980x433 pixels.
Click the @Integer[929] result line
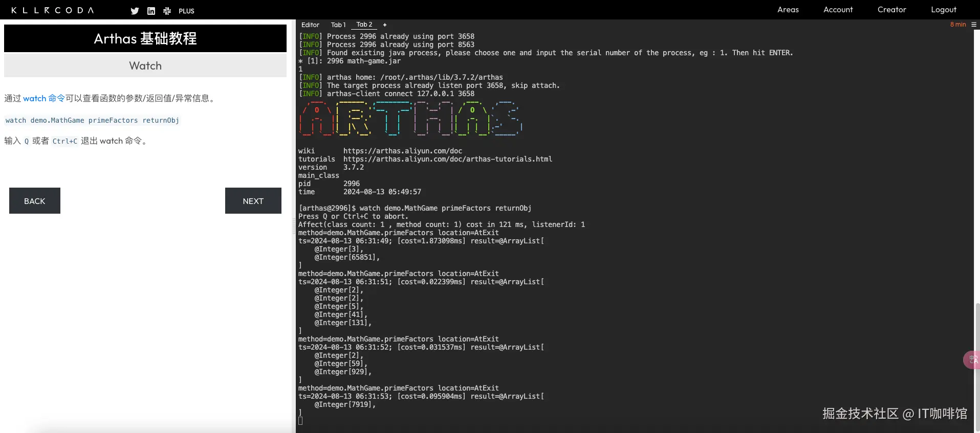click(343, 372)
